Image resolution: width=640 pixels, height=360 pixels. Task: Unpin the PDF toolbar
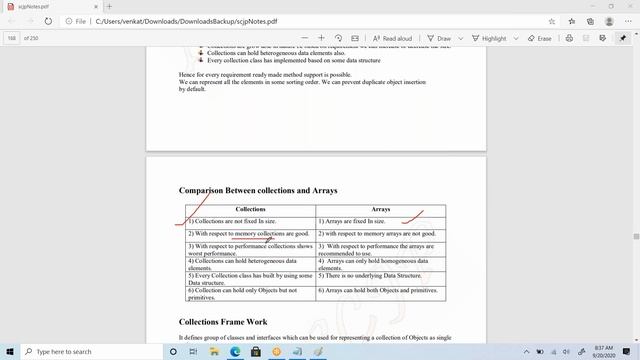(x=622, y=38)
